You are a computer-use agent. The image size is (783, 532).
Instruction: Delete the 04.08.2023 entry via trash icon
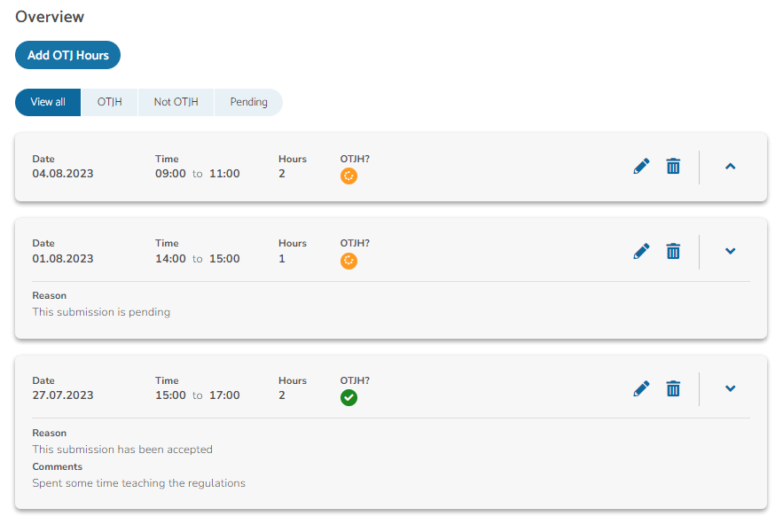[673, 166]
